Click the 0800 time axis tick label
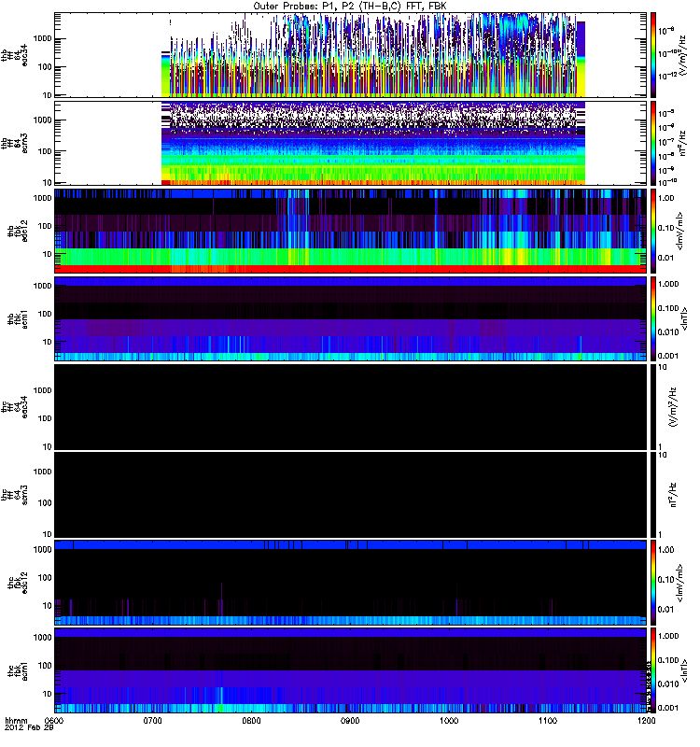This screenshot has height=747, width=700. (x=251, y=722)
